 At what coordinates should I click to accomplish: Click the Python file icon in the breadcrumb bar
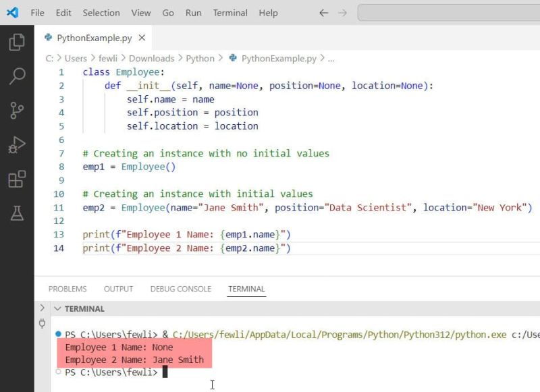(x=232, y=58)
